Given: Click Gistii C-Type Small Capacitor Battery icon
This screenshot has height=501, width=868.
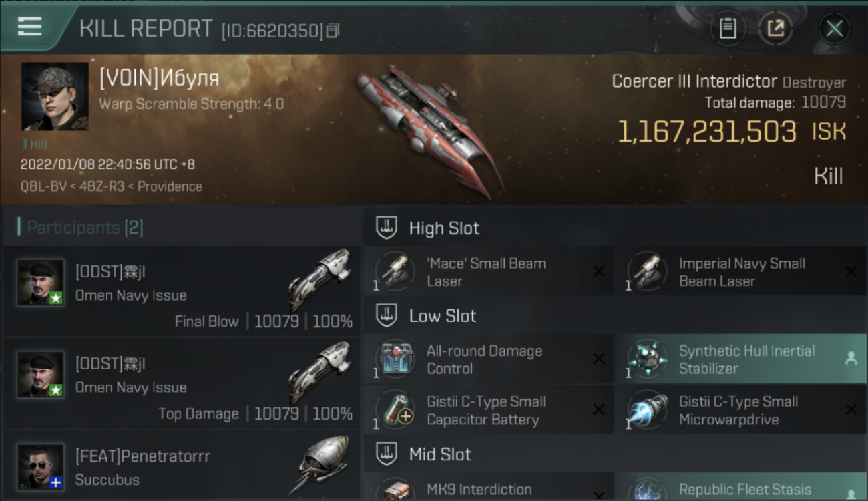Looking at the screenshot, I should [x=395, y=409].
